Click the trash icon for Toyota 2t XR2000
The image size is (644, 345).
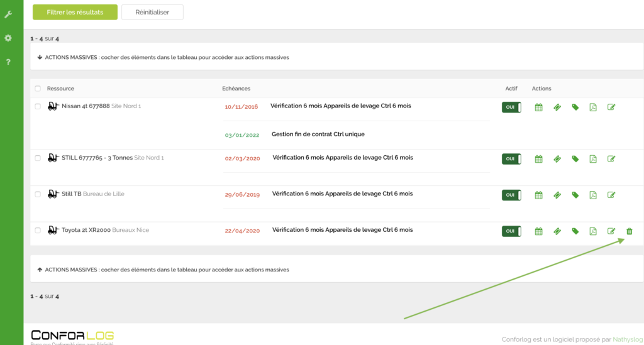tap(629, 231)
